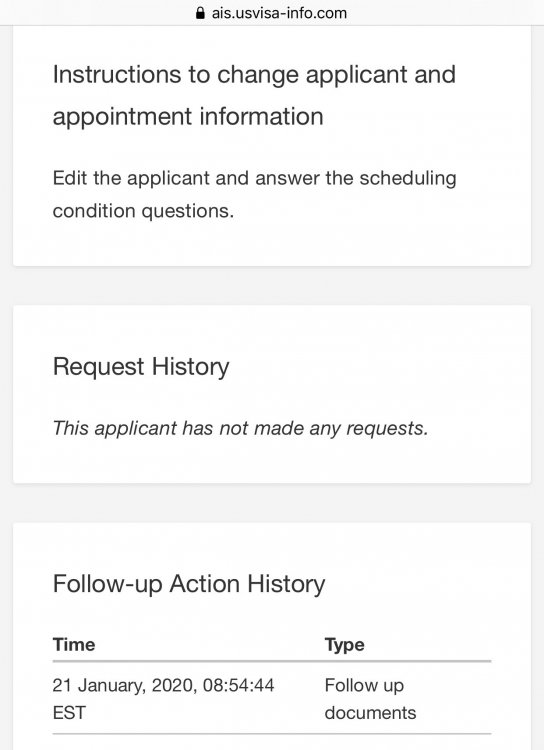
Task: Click the Request History heading
Action: point(141,367)
